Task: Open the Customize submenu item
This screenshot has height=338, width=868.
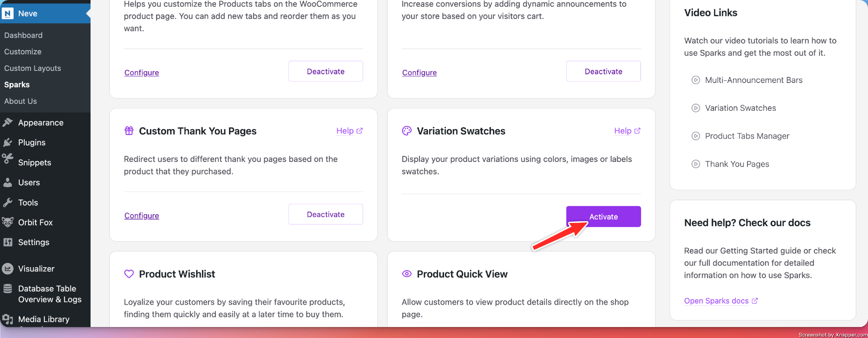Action: click(23, 51)
